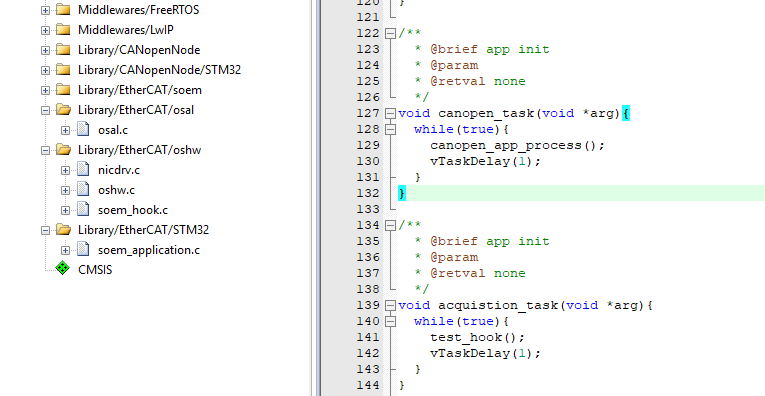Click '@retval none' on line 125

[x=478, y=81]
